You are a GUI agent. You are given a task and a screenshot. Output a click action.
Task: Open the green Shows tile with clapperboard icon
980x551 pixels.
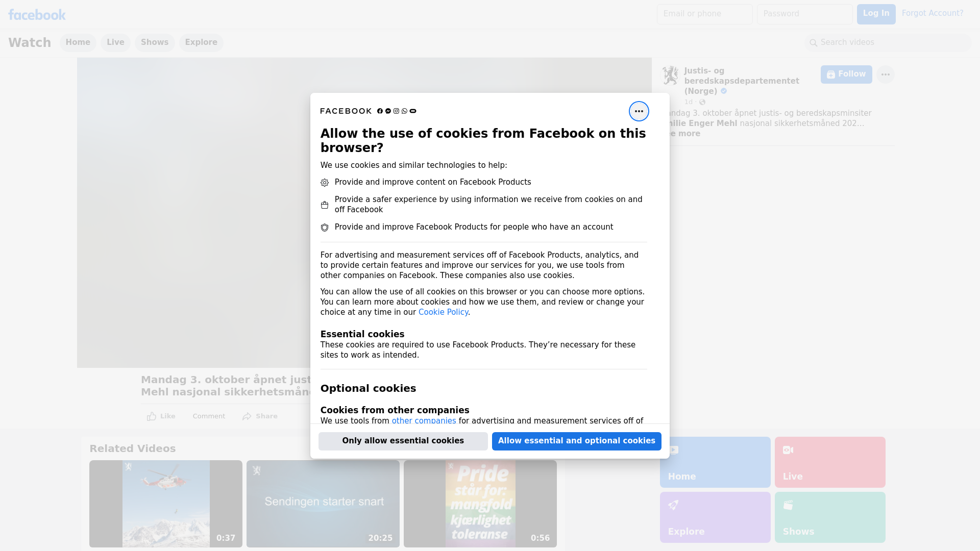pyautogui.click(x=829, y=517)
